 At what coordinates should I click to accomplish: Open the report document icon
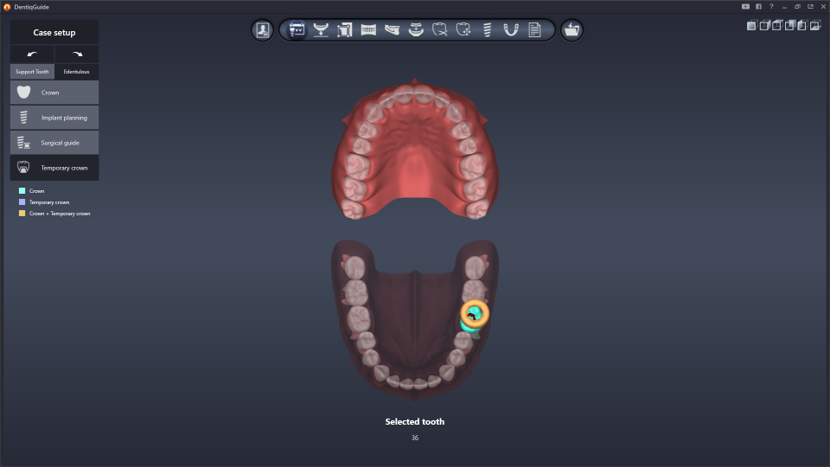click(535, 30)
